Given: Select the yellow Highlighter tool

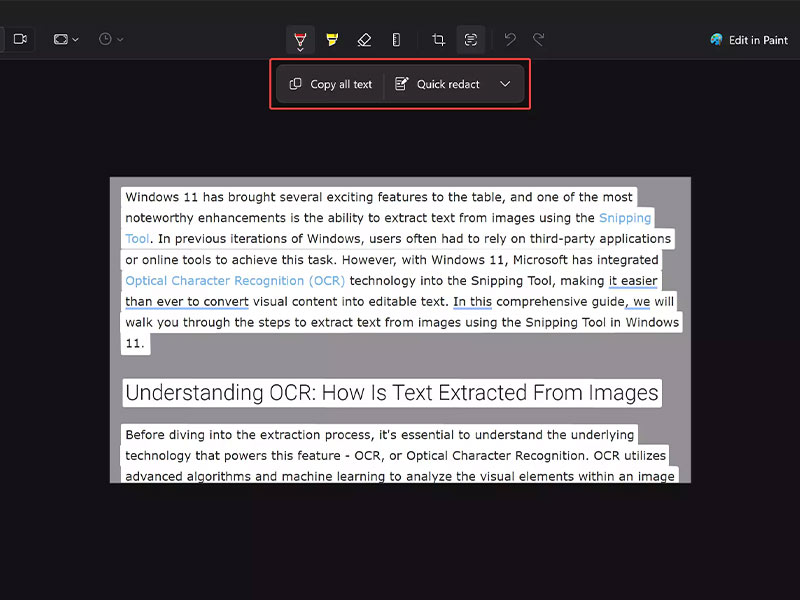Looking at the screenshot, I should coord(332,39).
